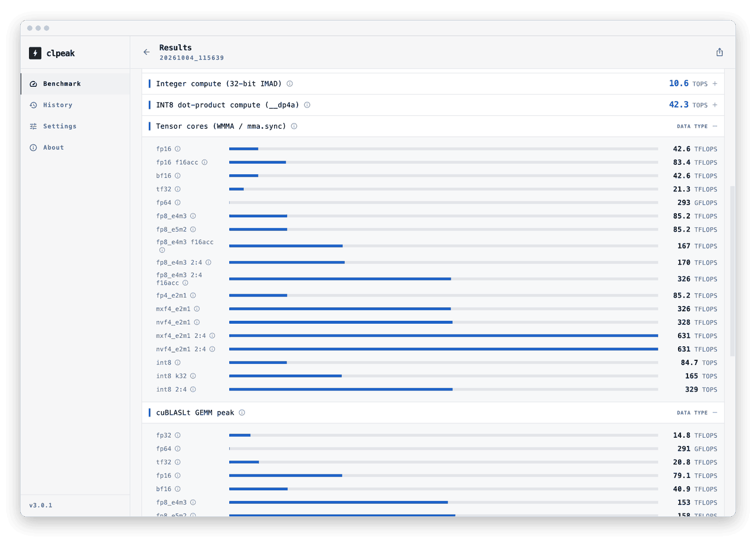Open Settings from the sidebar
The height and width of the screenshot is (537, 756).
click(x=75, y=126)
